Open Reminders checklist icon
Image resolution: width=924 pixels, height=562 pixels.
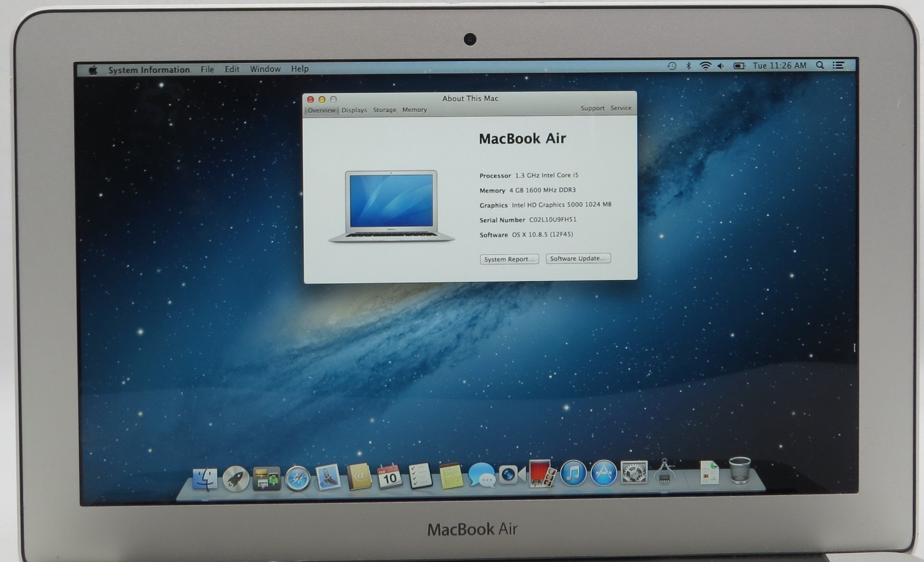click(x=420, y=476)
